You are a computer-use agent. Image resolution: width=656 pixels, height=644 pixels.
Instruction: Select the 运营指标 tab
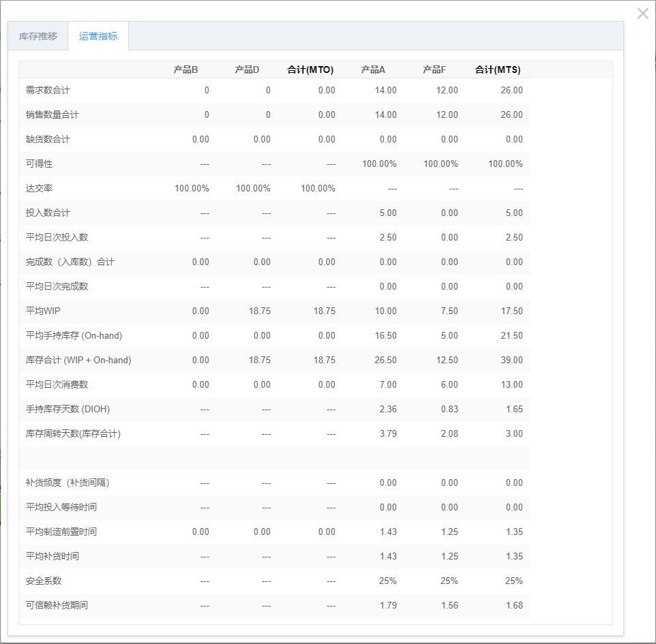coord(99,37)
